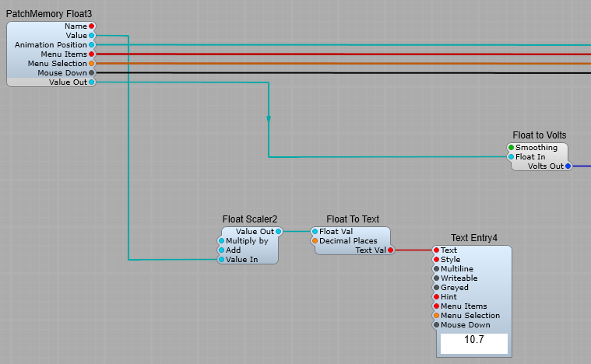This screenshot has width=591, height=364.
Task: Click the Greyed pin on Text Entry4
Action: point(437,288)
